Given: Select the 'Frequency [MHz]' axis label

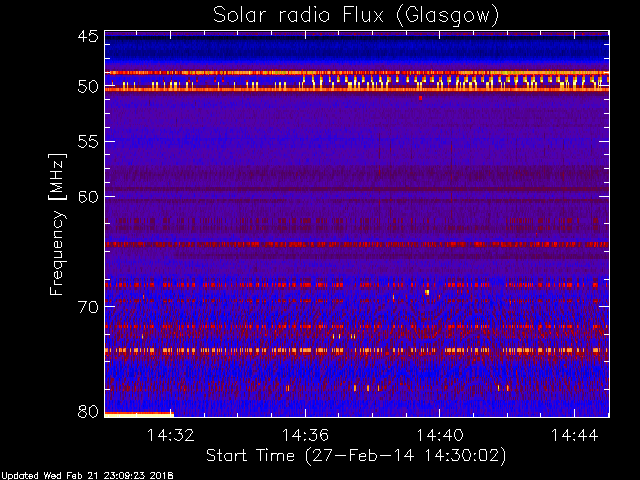Looking at the screenshot, I should pyautogui.click(x=57, y=224).
